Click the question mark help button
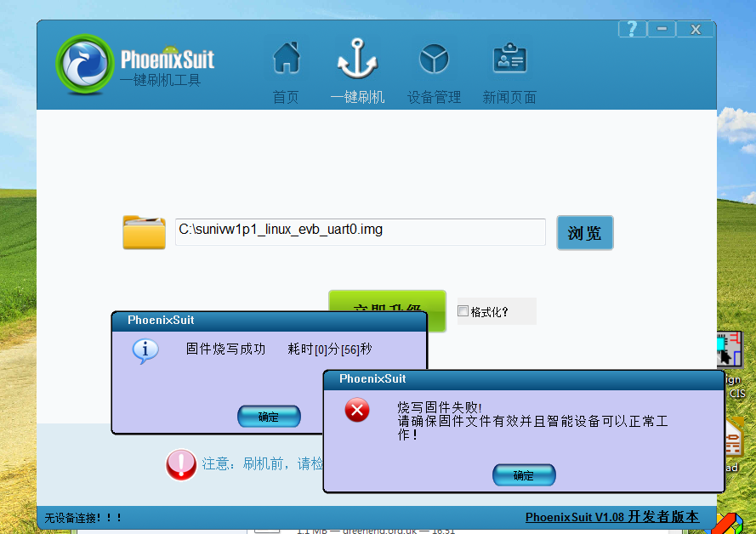756x534 pixels. click(x=632, y=29)
